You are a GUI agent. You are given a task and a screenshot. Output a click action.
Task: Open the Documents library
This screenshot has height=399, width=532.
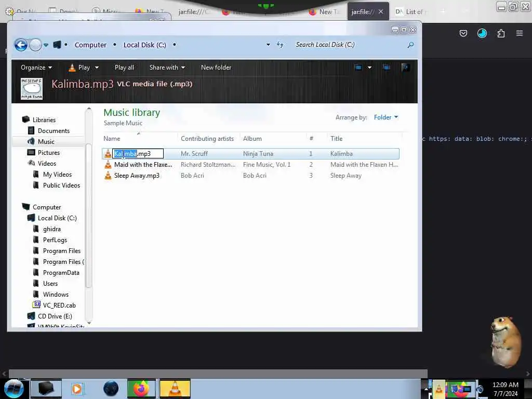pos(54,130)
